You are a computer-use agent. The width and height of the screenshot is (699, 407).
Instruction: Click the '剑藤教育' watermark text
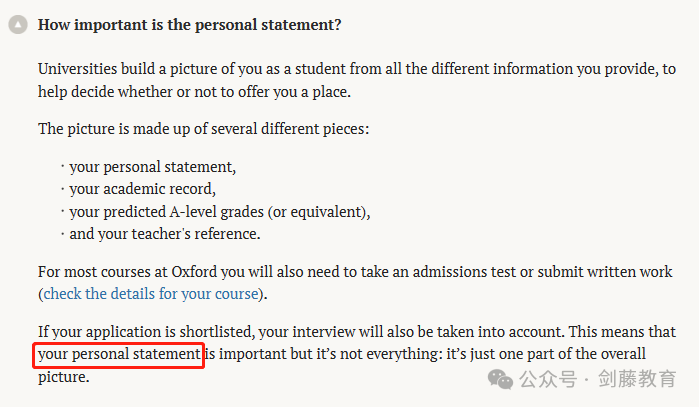(637, 378)
